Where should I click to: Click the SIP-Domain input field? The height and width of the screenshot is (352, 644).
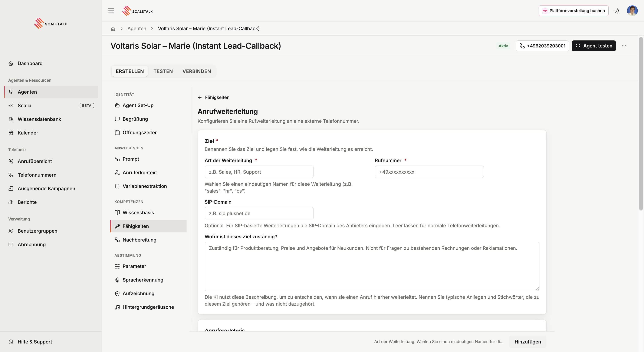pos(259,213)
